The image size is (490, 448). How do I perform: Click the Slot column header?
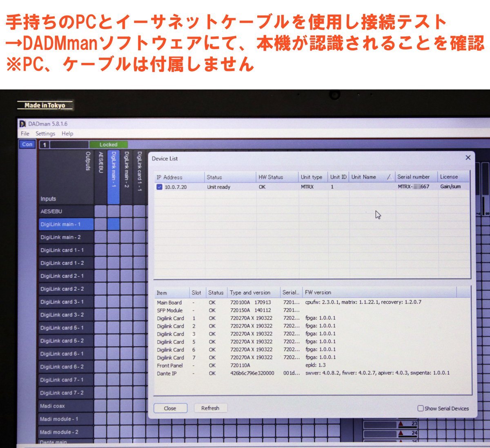tap(198, 293)
